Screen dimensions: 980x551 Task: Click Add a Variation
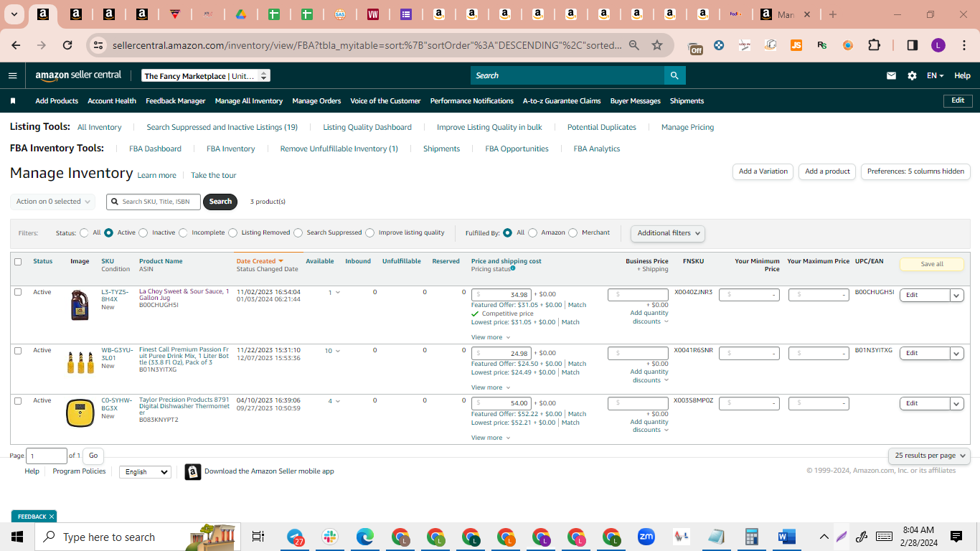(763, 171)
